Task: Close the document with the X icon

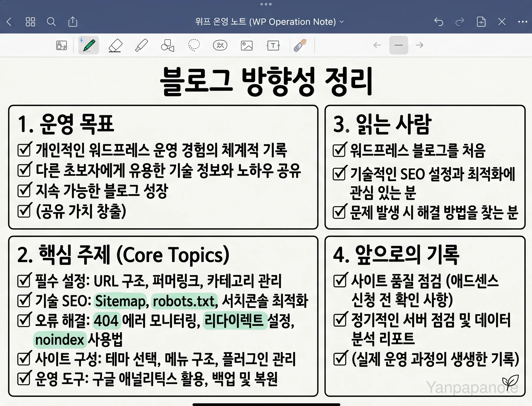Action: pyautogui.click(x=502, y=22)
